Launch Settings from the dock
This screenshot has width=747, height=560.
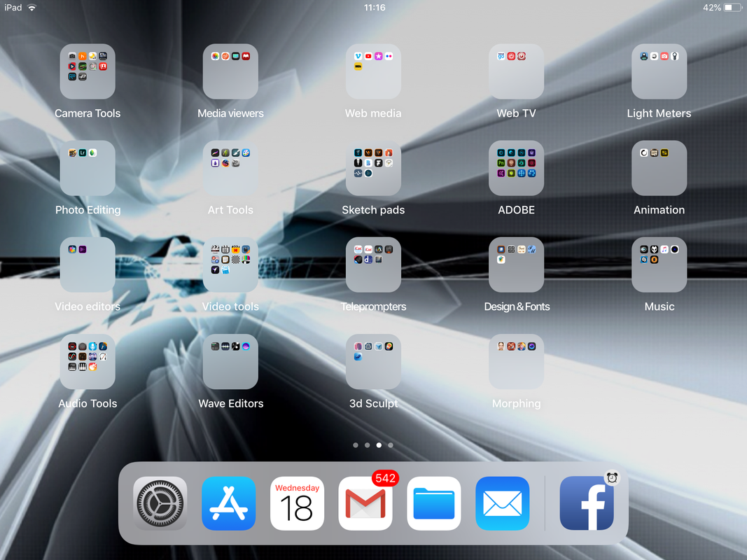pyautogui.click(x=160, y=503)
